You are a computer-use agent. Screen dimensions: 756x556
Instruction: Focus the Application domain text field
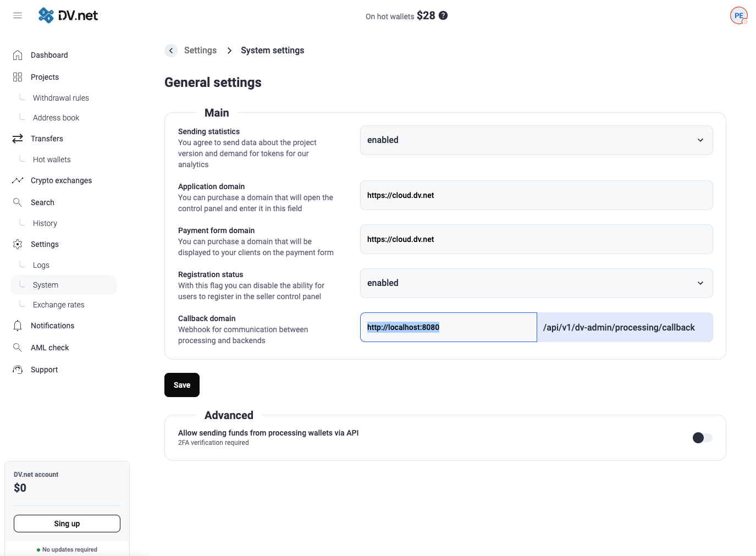[536, 195]
